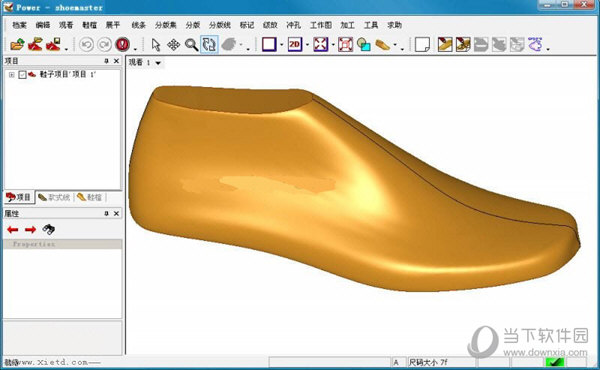Click the save shoe project icon
The image size is (600, 370).
53,44
